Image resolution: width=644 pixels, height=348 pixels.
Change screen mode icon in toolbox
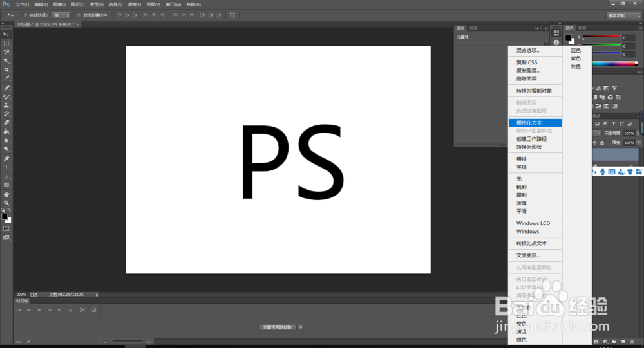6,237
